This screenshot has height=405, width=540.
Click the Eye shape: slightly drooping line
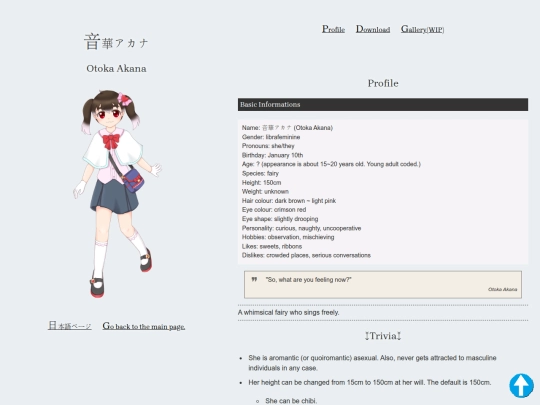280,219
